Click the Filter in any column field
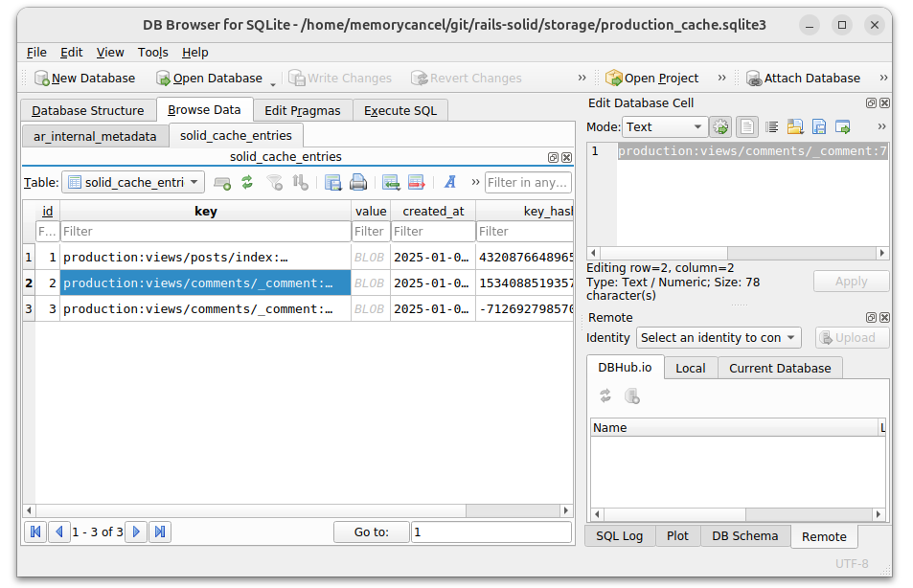This screenshot has width=913, height=588. (x=528, y=183)
